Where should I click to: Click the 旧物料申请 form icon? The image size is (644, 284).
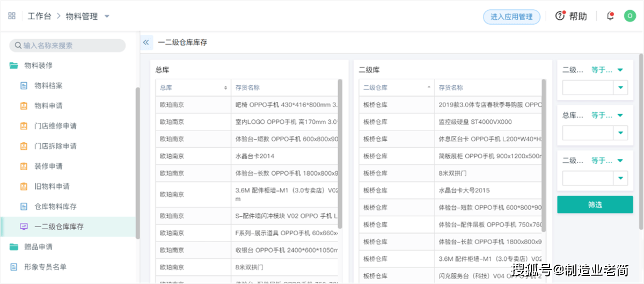(x=24, y=186)
